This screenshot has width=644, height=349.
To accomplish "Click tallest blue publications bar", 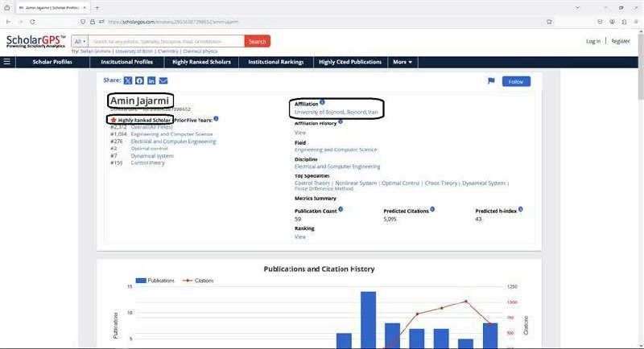I will (x=368, y=320).
